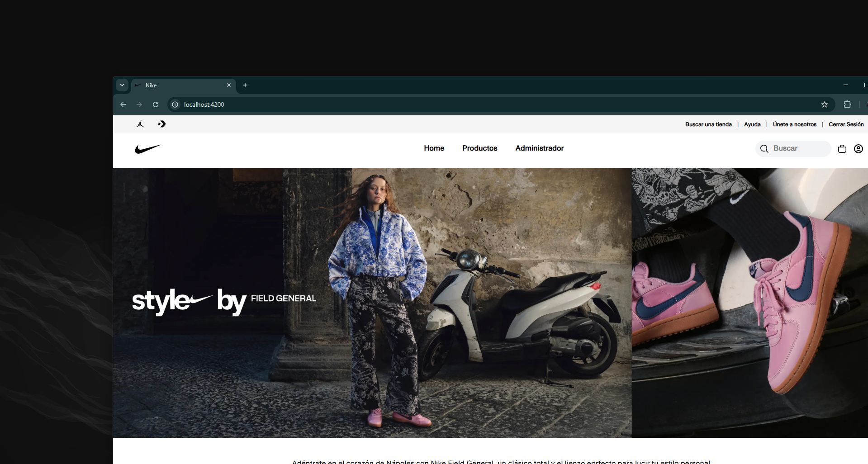This screenshot has width=868, height=464.
Task: Bookmark page with the star icon
Action: 824,104
